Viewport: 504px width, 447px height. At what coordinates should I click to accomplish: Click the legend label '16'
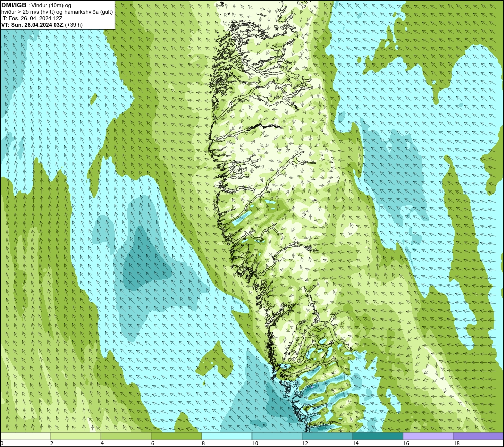(x=406, y=443)
